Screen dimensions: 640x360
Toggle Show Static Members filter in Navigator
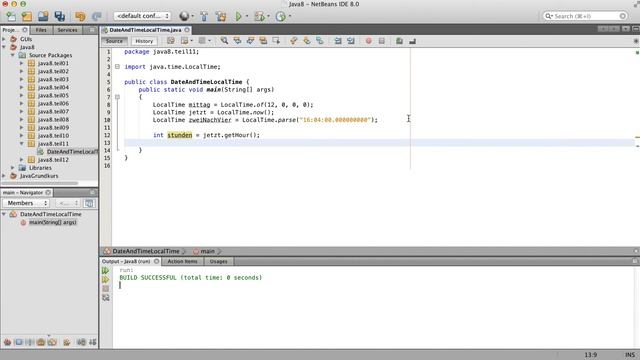click(29, 342)
